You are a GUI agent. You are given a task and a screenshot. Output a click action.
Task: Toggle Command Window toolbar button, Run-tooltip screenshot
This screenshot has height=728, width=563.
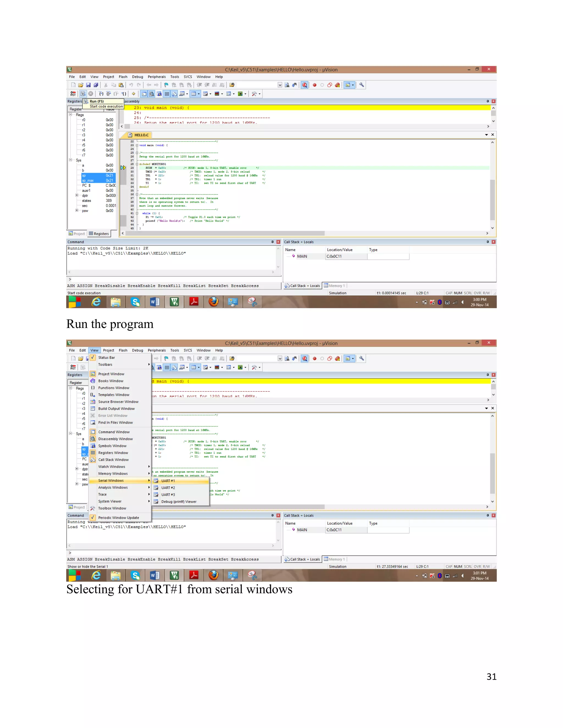coord(144,94)
